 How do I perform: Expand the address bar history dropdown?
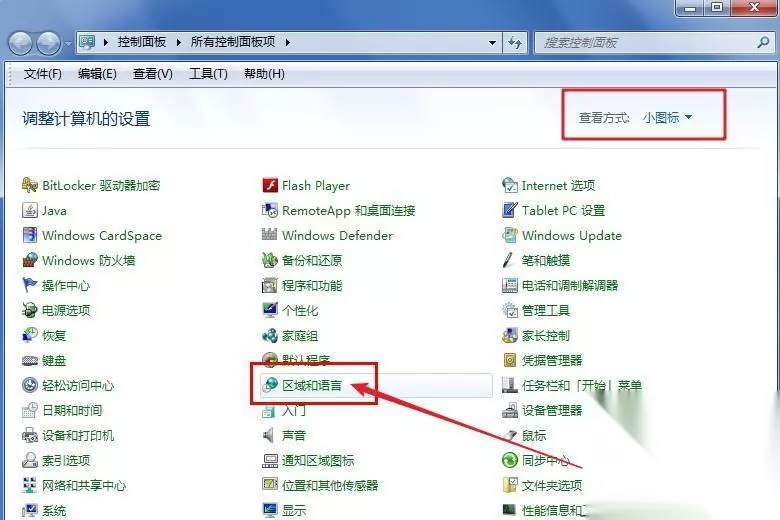pos(492,43)
